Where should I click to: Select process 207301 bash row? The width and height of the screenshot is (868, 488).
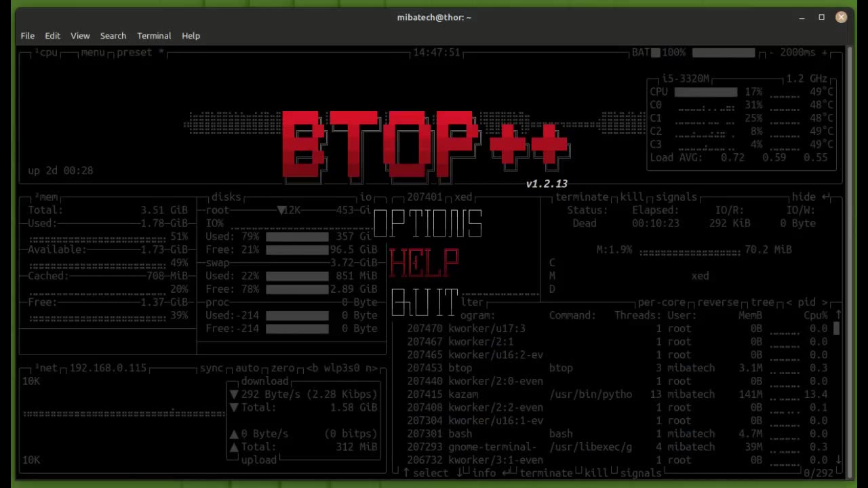[617, 434]
